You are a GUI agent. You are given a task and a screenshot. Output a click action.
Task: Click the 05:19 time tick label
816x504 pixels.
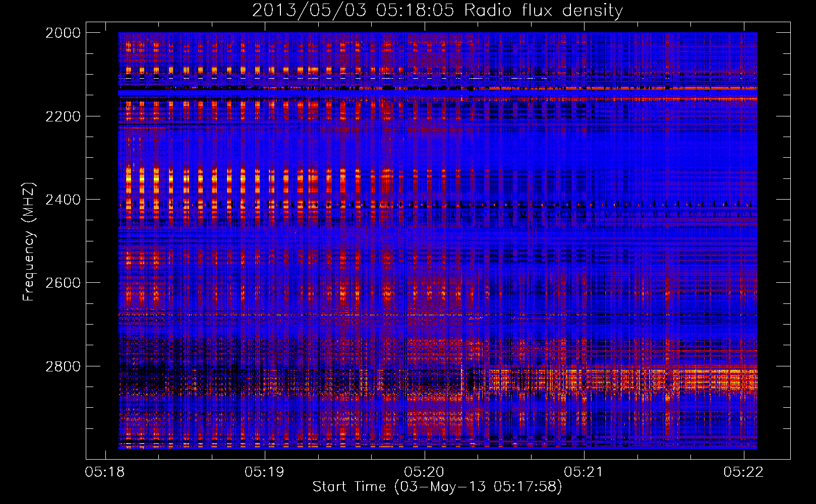pos(264,472)
